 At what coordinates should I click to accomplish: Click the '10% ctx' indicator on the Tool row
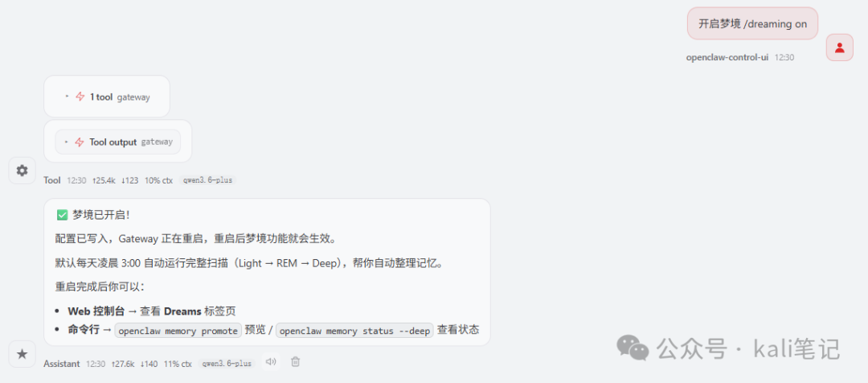pos(158,180)
